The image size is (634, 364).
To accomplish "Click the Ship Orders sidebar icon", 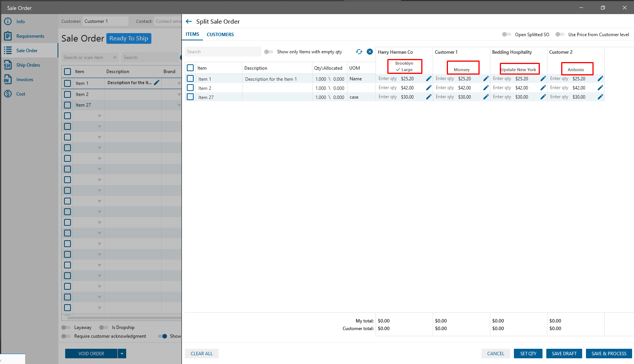I will pos(8,65).
